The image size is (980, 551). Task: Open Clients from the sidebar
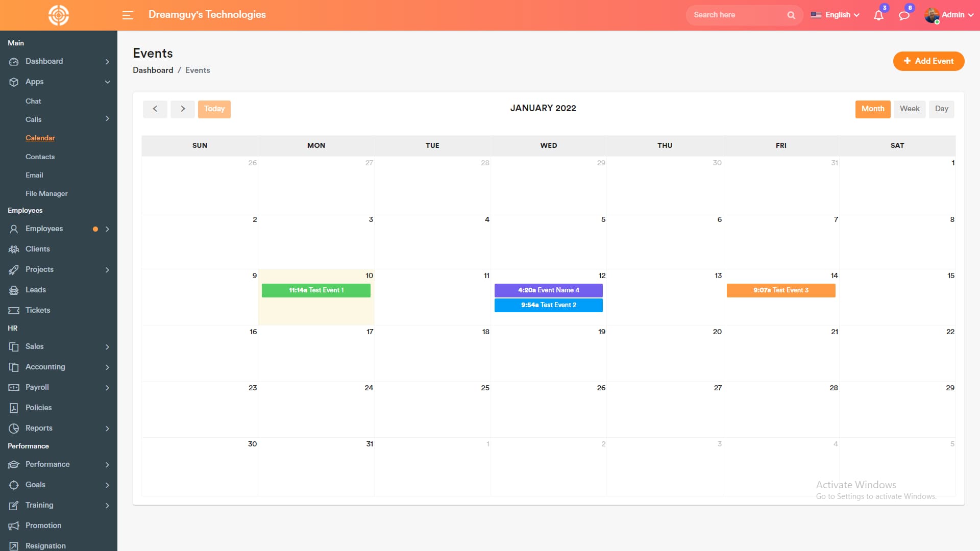(38, 249)
